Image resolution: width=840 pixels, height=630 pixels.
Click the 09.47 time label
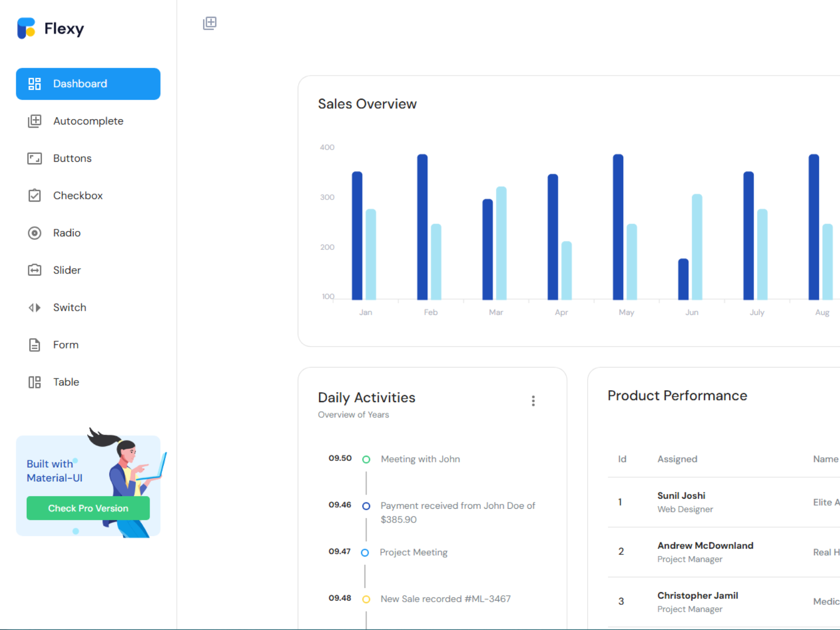tap(340, 552)
